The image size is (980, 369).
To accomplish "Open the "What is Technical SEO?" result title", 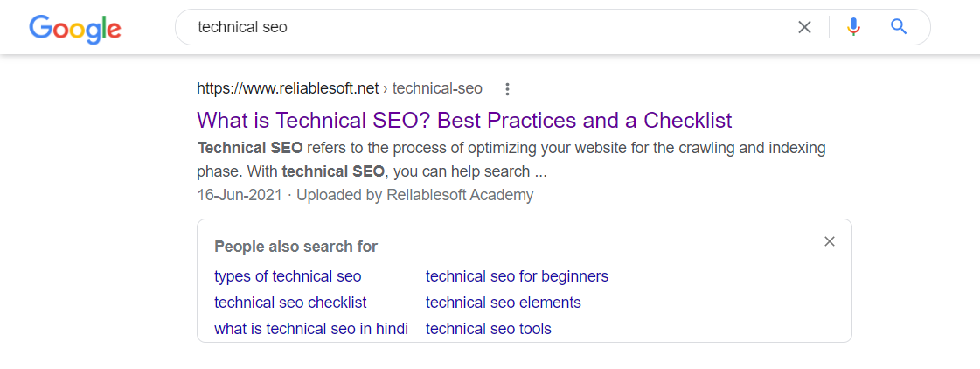I will pyautogui.click(x=464, y=120).
